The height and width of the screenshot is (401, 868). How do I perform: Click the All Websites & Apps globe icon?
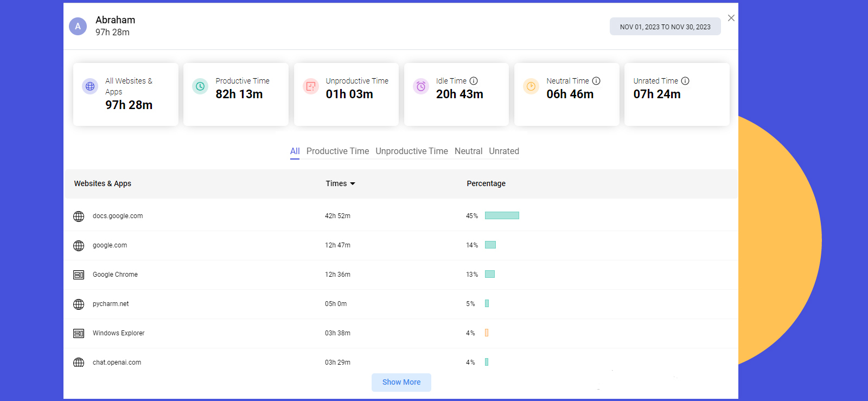(90, 86)
